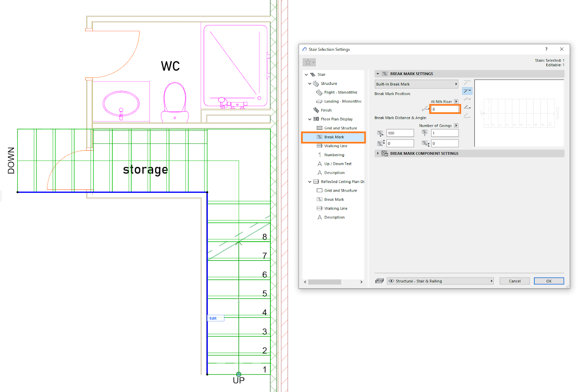Expand Break Mark Component Settings panel

(x=378, y=154)
